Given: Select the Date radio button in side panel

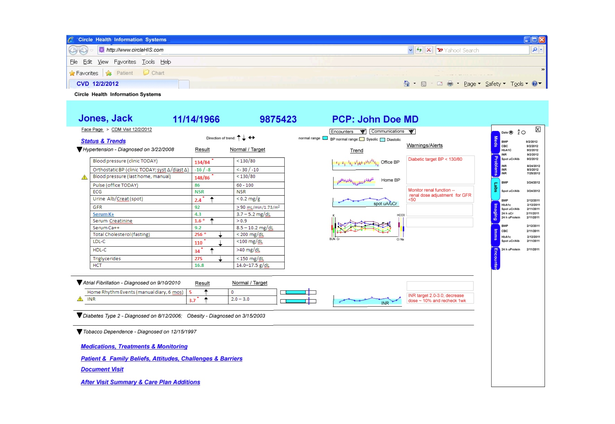Looking at the screenshot, I should pyautogui.click(x=511, y=133).
